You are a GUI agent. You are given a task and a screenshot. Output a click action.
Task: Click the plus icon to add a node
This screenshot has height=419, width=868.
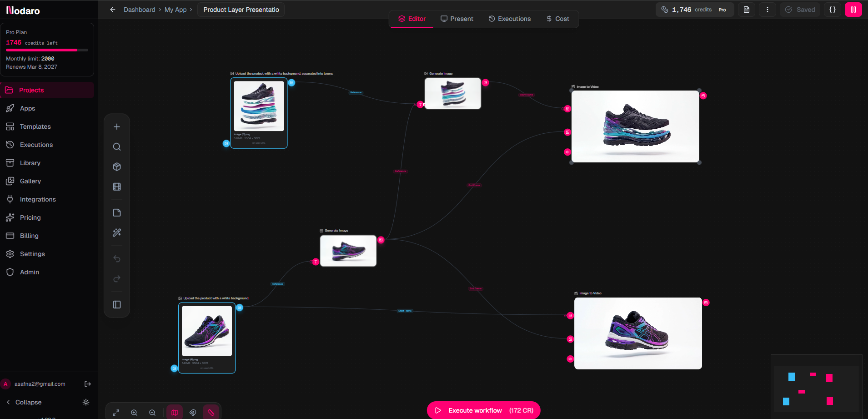point(117,127)
